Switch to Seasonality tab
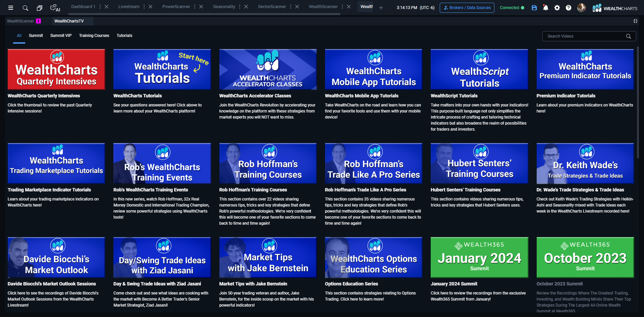The height and width of the screenshot is (317, 644). tap(224, 7)
